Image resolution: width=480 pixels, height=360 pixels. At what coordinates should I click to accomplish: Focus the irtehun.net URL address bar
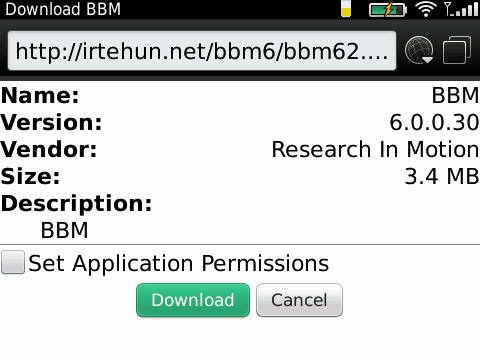point(202,51)
